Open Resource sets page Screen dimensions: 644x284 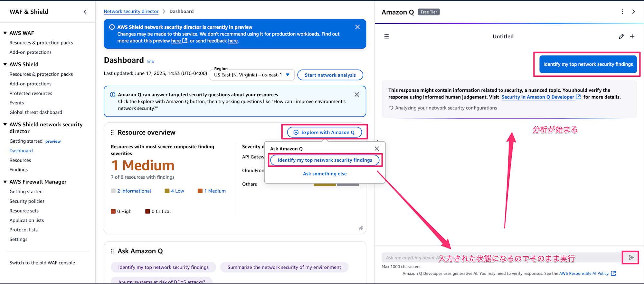(24, 211)
